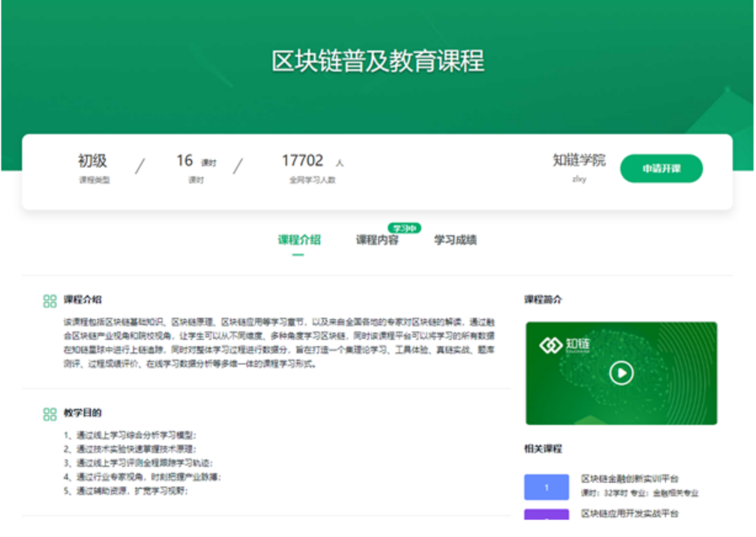Open the 课程介绍 tab
The height and width of the screenshot is (537, 756).
click(x=299, y=240)
